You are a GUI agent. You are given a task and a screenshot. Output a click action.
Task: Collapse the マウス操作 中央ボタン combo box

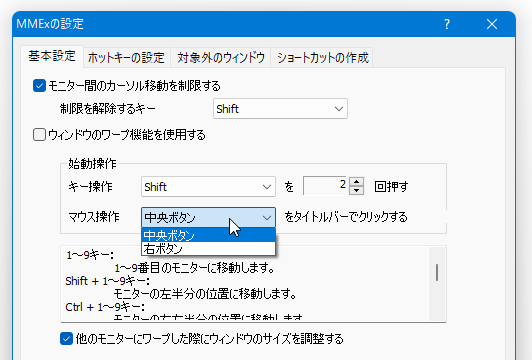(208, 217)
